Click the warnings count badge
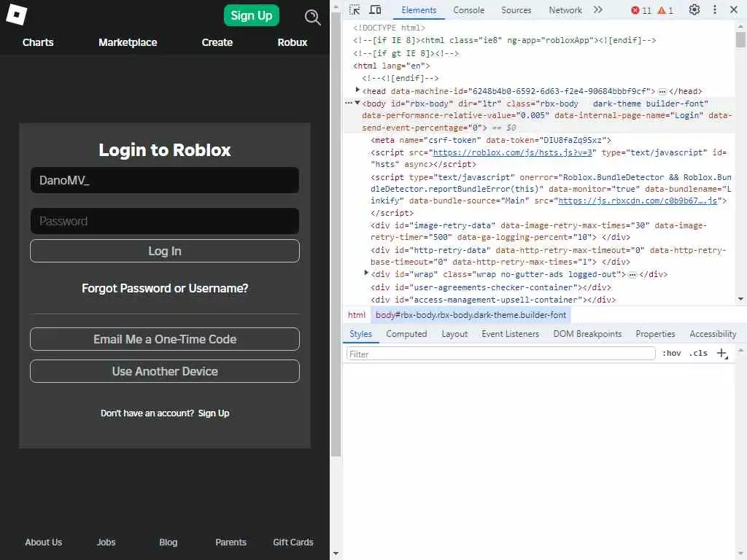The width and height of the screenshot is (747, 560). point(665,10)
